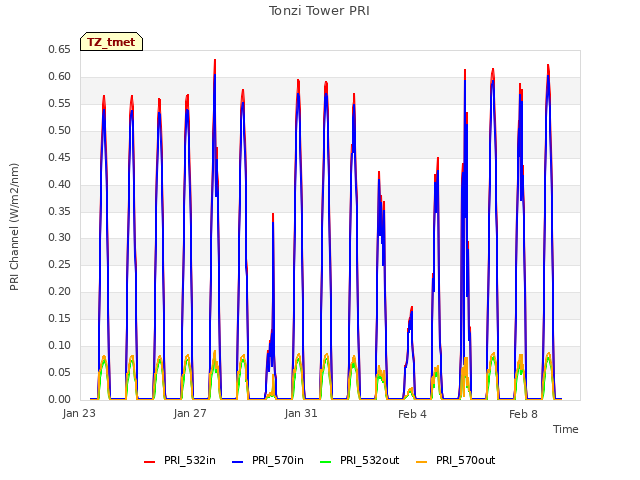Click the green PRI_532out legend swatch

[x=325, y=462]
